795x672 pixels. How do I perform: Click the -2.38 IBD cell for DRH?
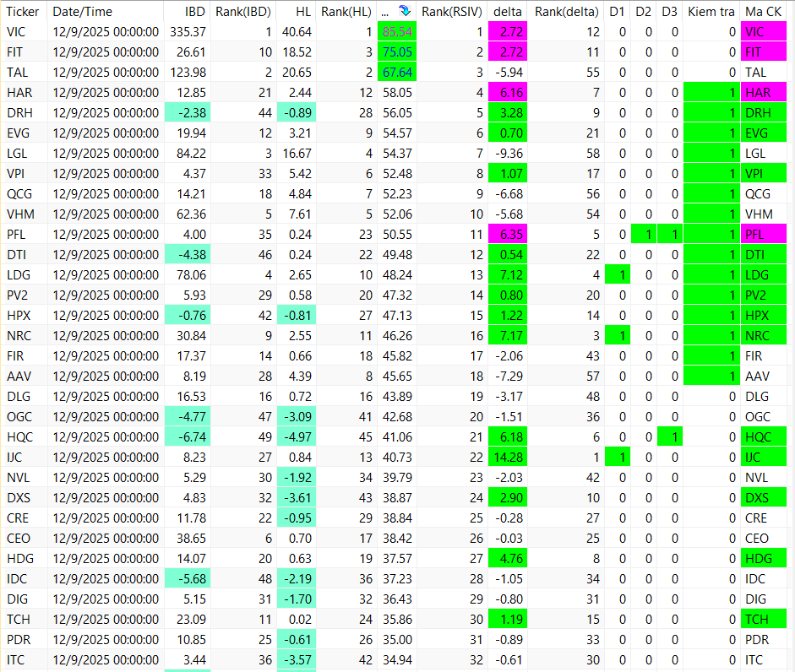(x=188, y=113)
